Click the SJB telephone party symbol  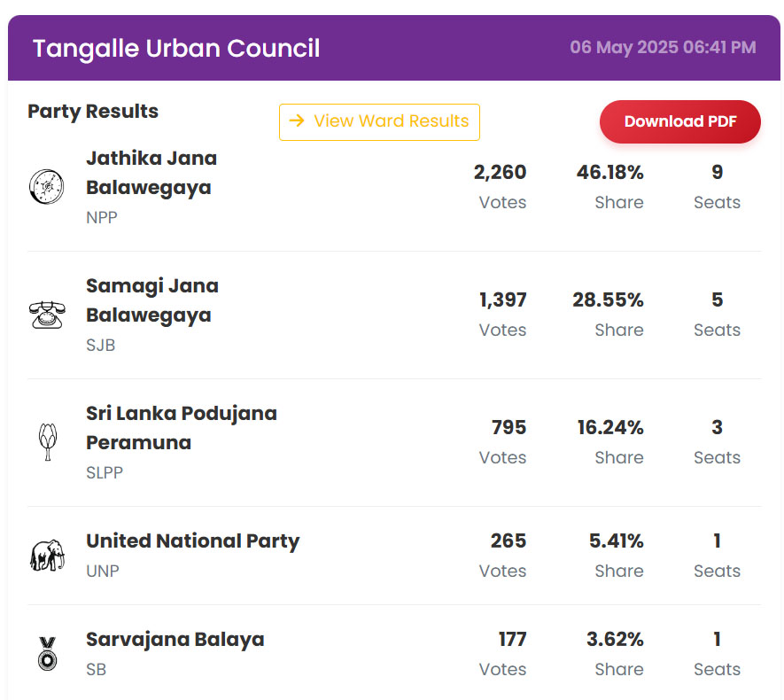(47, 315)
